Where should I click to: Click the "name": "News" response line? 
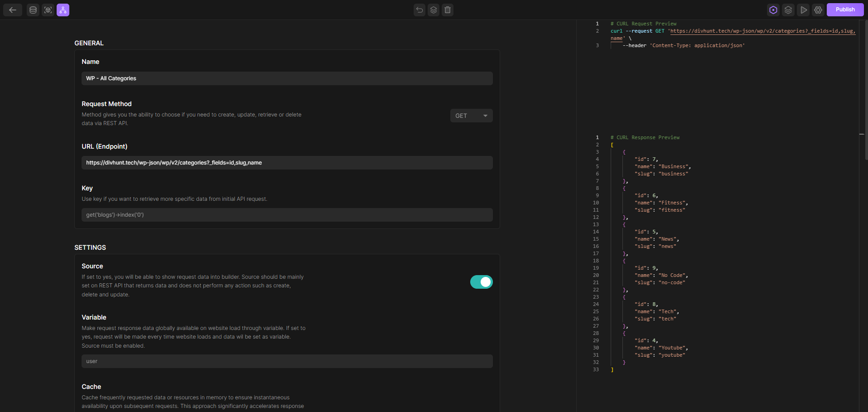point(657,239)
